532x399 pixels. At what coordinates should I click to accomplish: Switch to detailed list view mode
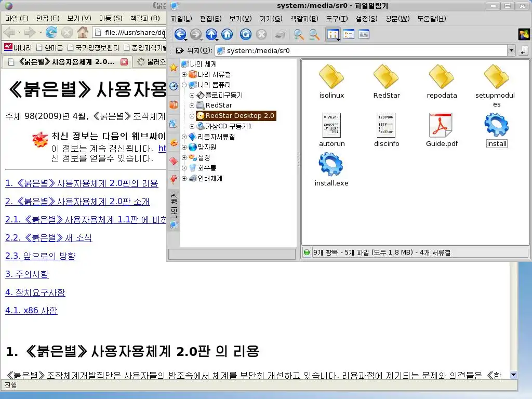point(349,34)
